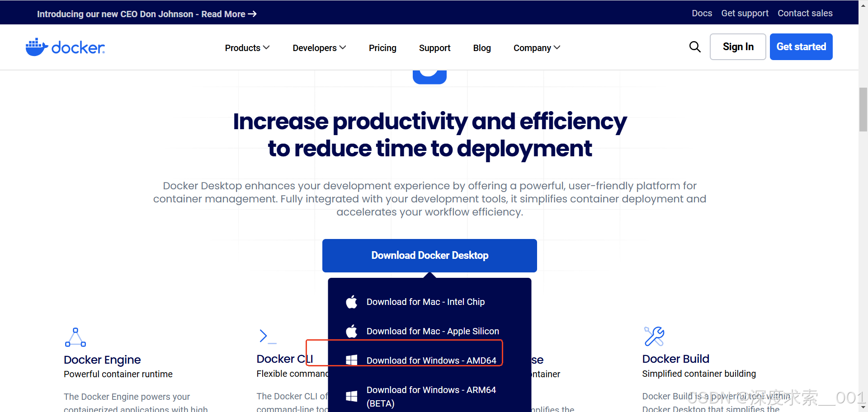This screenshot has width=868, height=412.
Task: Click the Docker Engine heading
Action: 102,360
